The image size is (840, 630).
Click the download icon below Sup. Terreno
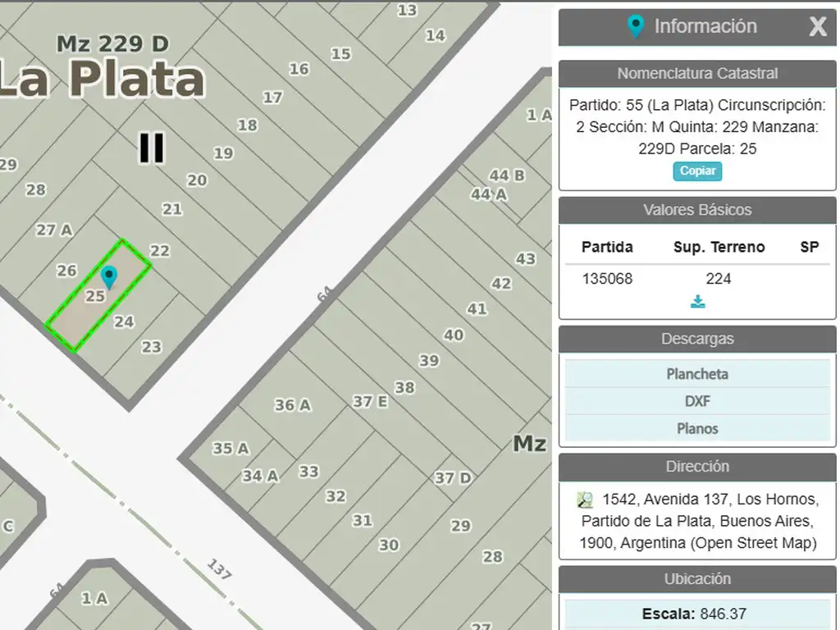click(698, 302)
